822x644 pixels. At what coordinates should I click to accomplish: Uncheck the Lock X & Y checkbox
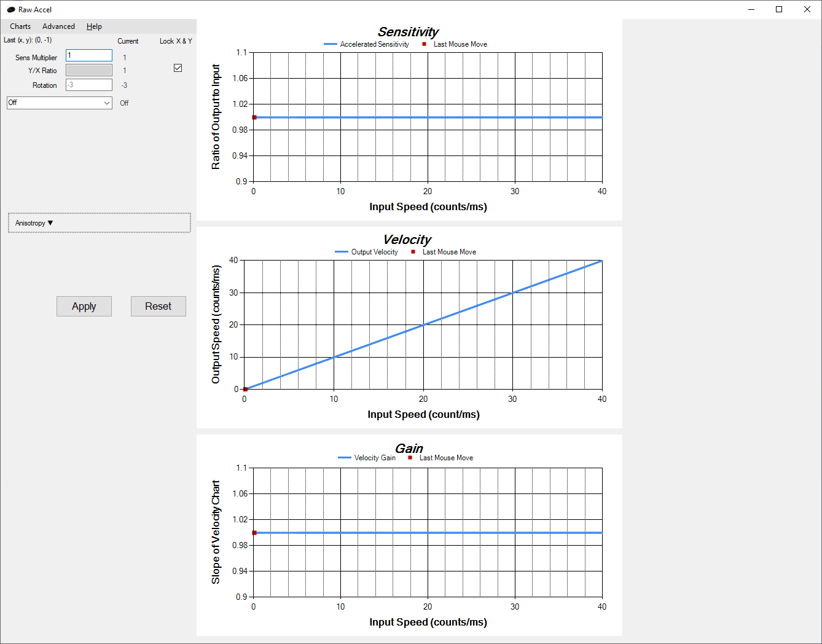click(x=178, y=68)
